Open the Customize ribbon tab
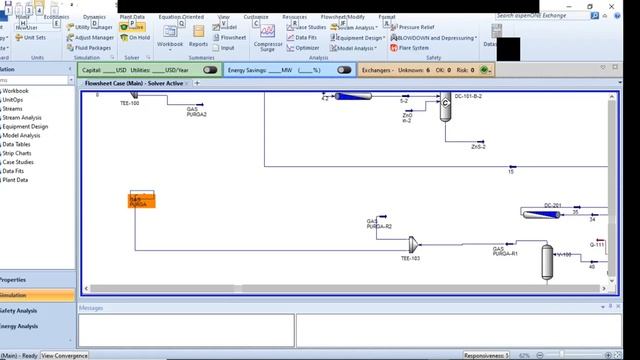Image resolution: width=640 pixels, height=360 pixels. pyautogui.click(x=256, y=17)
